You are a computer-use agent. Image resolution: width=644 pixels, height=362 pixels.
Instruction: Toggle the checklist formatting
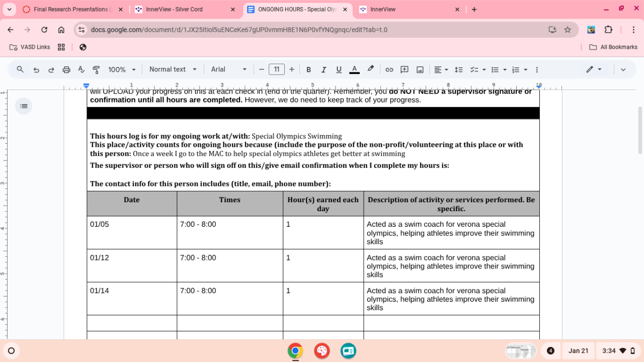[473, 69]
